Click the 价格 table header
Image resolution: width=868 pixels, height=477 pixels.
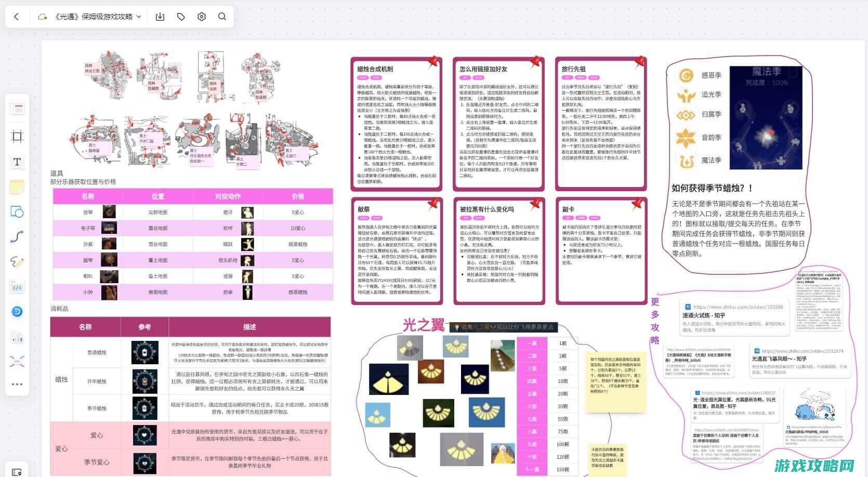point(298,196)
